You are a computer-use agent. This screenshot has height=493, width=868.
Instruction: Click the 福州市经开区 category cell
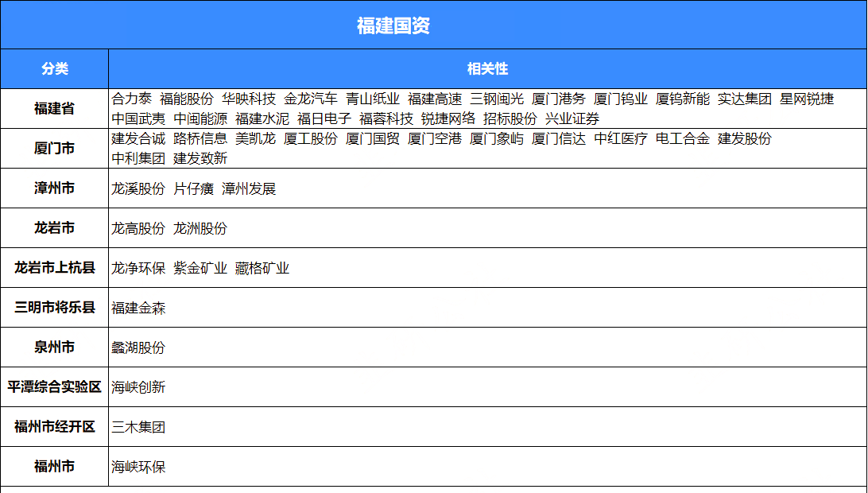55,426
